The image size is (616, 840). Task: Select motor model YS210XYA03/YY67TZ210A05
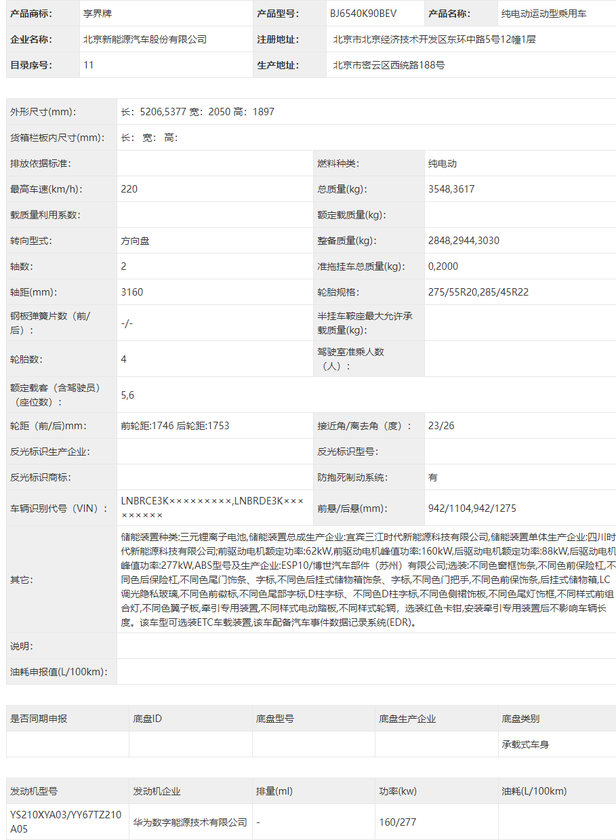[x=66, y=822]
